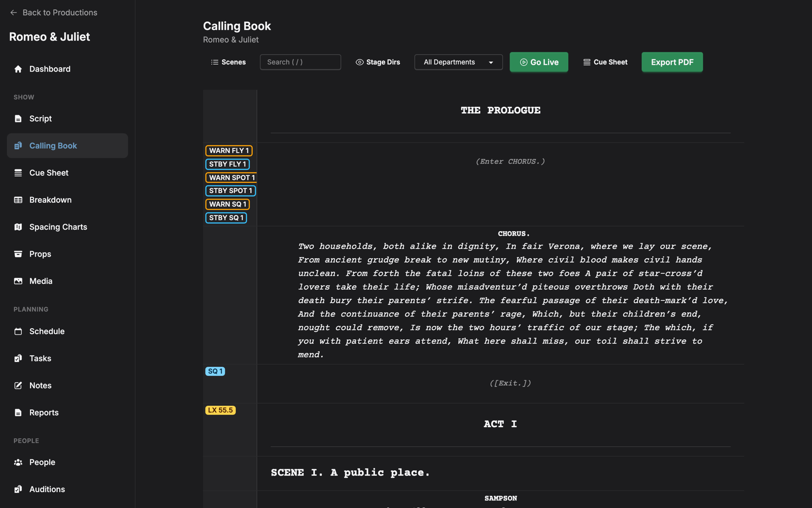Click the Props box icon
The width and height of the screenshot is (812, 508).
tap(18, 254)
